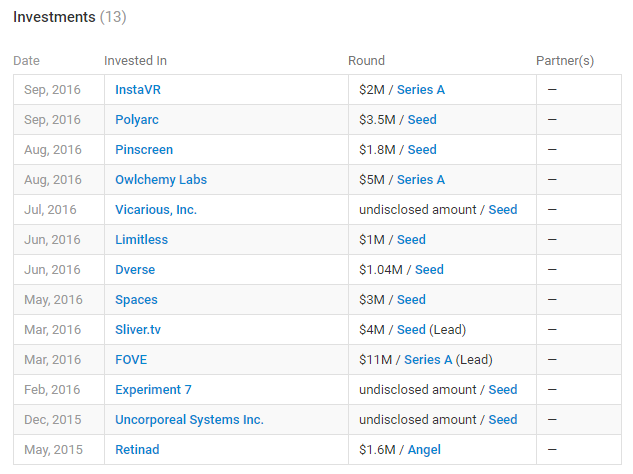Viewport: 633px width, 474px height.
Task: Open the FOVE company link
Action: tap(131, 360)
